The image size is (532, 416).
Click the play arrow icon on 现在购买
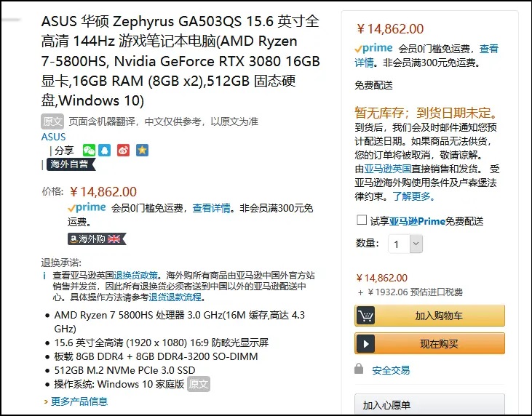click(366, 343)
